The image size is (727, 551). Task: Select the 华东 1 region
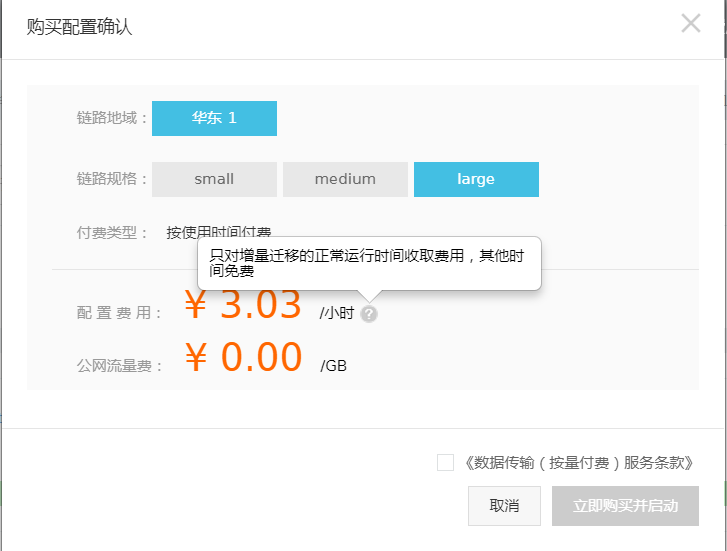[x=214, y=118]
